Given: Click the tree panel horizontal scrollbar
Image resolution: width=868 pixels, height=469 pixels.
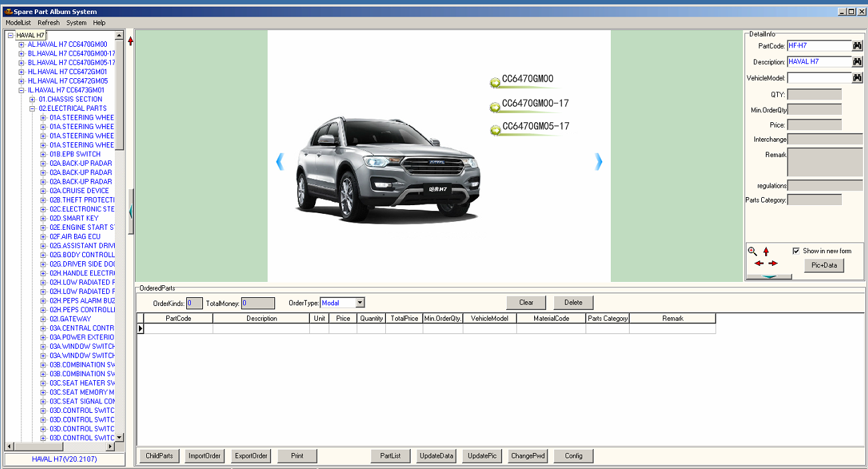Looking at the screenshot, I should (x=60, y=446).
